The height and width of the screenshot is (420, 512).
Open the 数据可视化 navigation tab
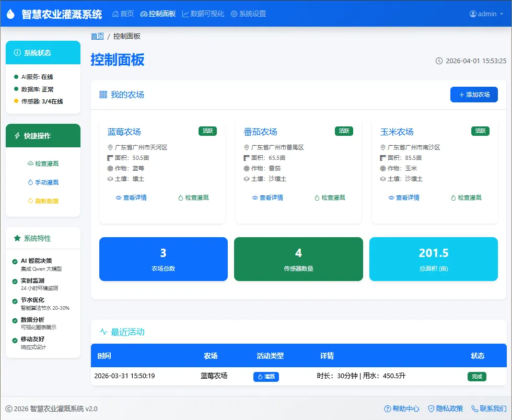(203, 14)
